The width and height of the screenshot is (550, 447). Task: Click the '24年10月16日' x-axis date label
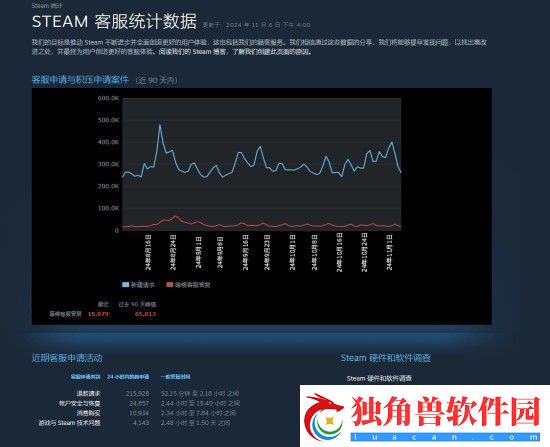tap(340, 252)
